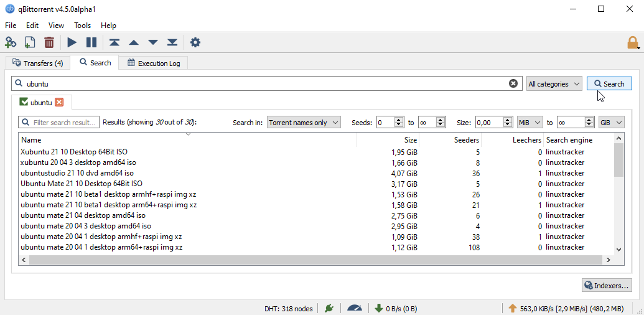The image size is (644, 315).
Task: Open the Tools menu
Action: [82, 26]
